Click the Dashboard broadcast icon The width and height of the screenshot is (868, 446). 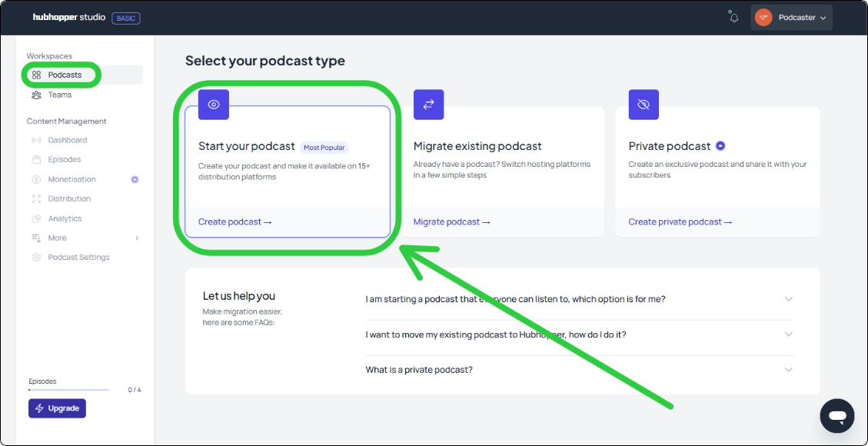37,140
